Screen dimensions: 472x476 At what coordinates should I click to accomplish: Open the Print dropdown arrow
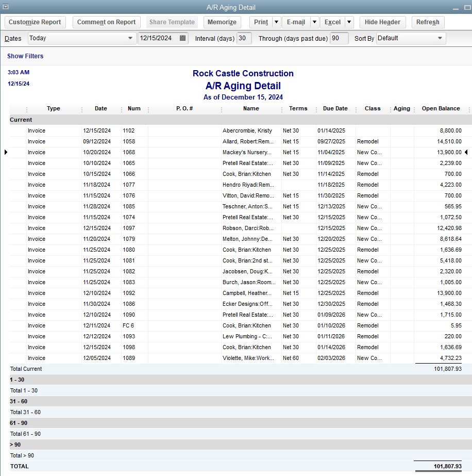276,22
